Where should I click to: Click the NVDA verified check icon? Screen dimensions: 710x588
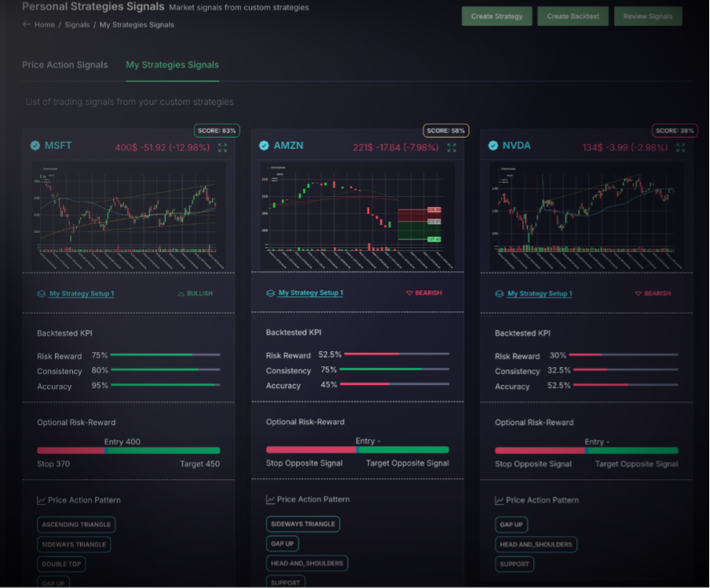point(493,146)
